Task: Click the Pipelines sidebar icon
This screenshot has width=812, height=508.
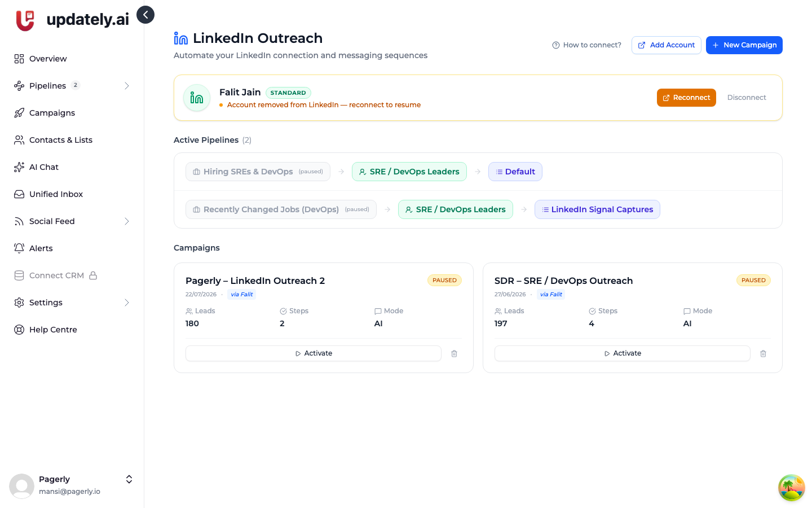Action: click(19, 86)
